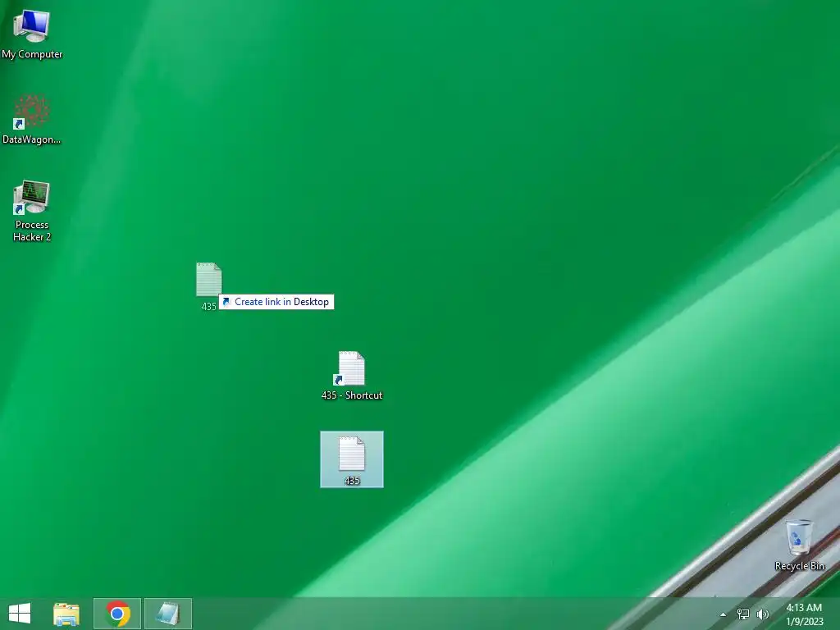Show hidden system tray icons
The height and width of the screenshot is (630, 840).
724,614
